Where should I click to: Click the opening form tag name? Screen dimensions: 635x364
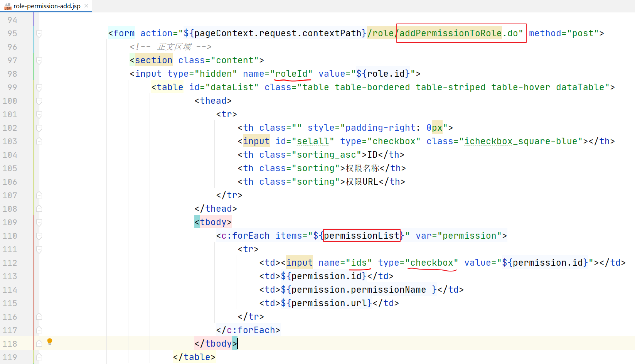(124, 34)
